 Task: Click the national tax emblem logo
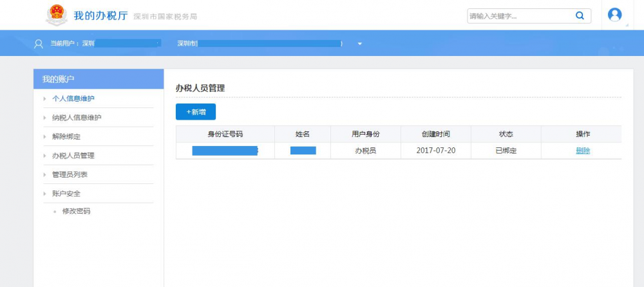coord(57,15)
